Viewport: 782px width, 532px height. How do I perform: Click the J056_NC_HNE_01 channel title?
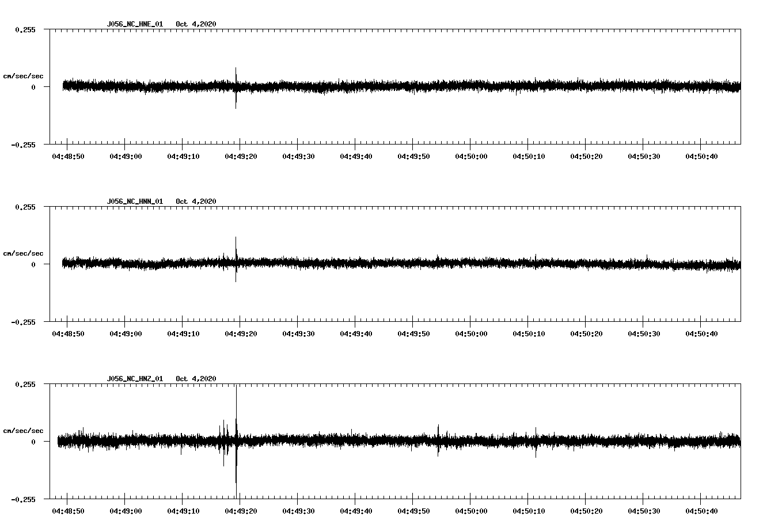(x=134, y=25)
